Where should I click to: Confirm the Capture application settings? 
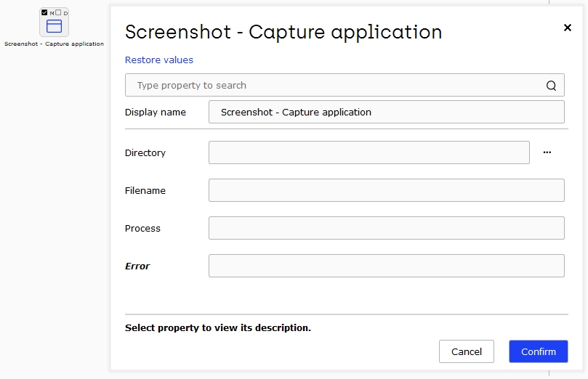click(539, 351)
